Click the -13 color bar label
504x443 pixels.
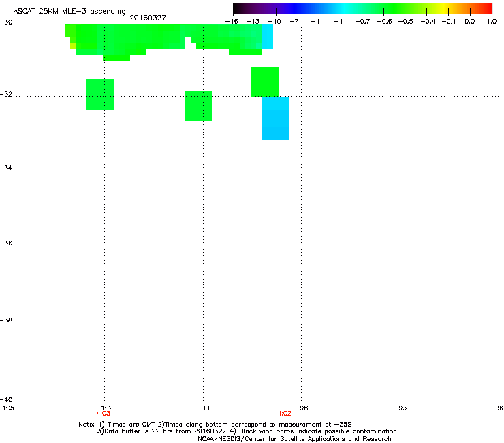(x=253, y=22)
